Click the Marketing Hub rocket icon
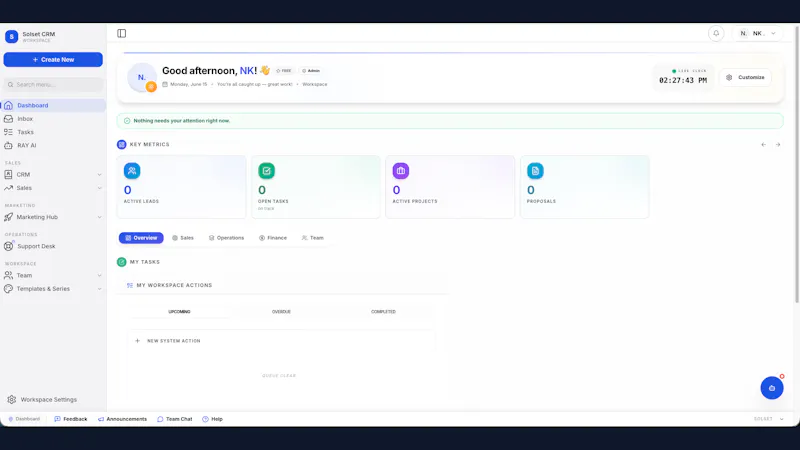The height and width of the screenshot is (450, 800). 9,217
